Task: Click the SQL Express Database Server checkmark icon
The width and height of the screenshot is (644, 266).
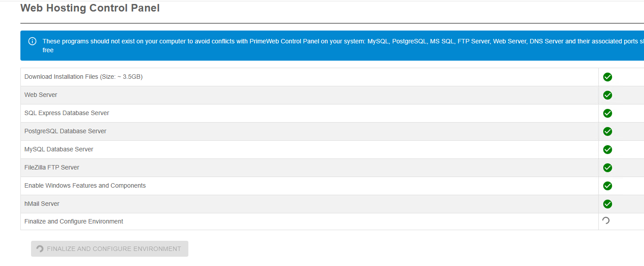Action: [607, 113]
